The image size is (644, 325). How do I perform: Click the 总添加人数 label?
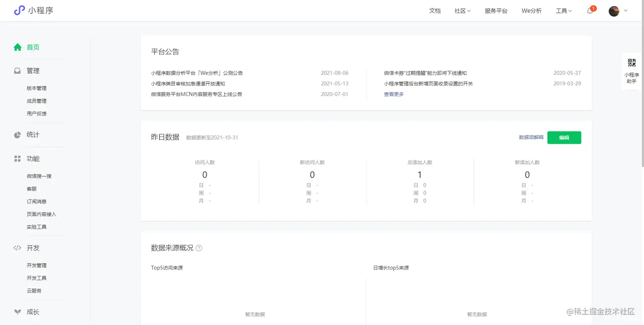coord(420,162)
